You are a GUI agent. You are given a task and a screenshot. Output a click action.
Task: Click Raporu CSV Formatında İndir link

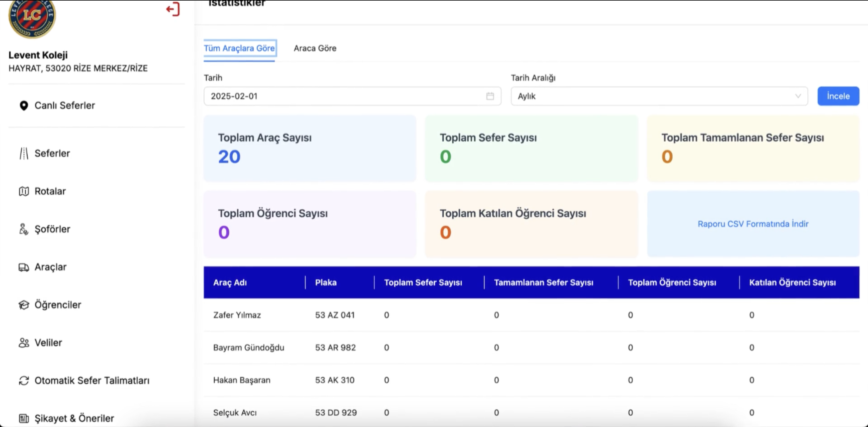pyautogui.click(x=753, y=224)
